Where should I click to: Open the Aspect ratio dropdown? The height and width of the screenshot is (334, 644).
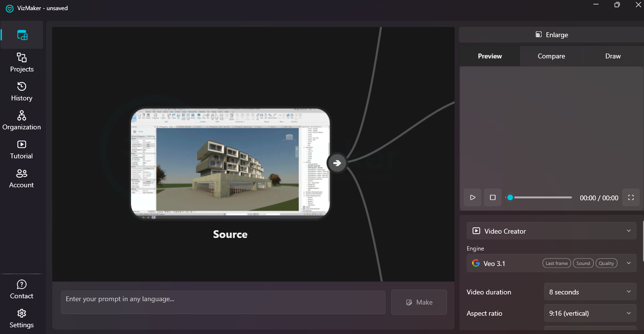[x=589, y=313]
